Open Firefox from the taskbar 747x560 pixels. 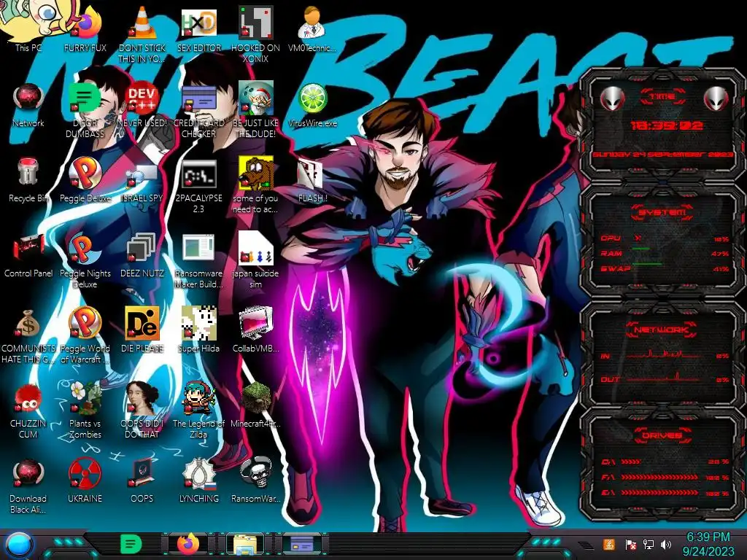click(188, 544)
